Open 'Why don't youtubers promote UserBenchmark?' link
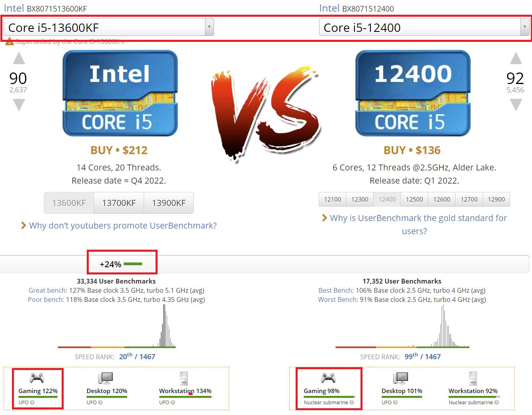This screenshot has height=415, width=532. point(123,226)
